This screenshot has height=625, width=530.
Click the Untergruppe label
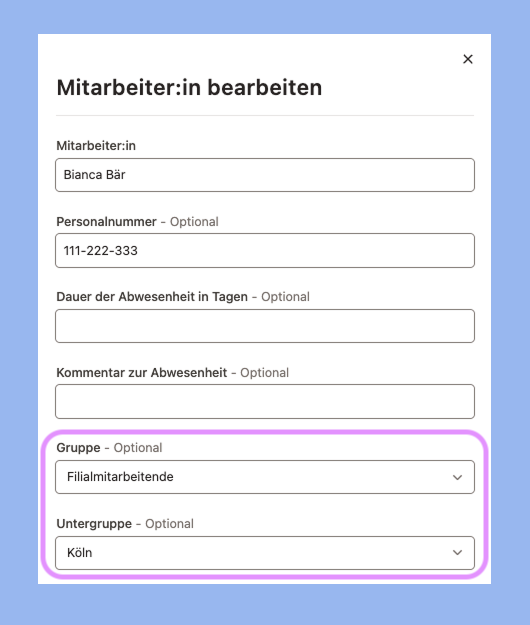pyautogui.click(x=94, y=523)
